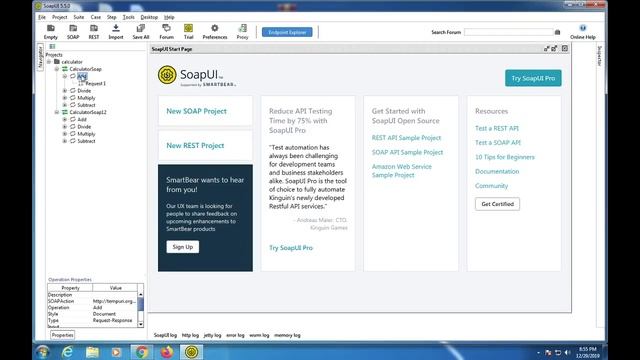Expand Divide under CalculatorSoap12
This screenshot has height=360, width=640.
click(64, 127)
